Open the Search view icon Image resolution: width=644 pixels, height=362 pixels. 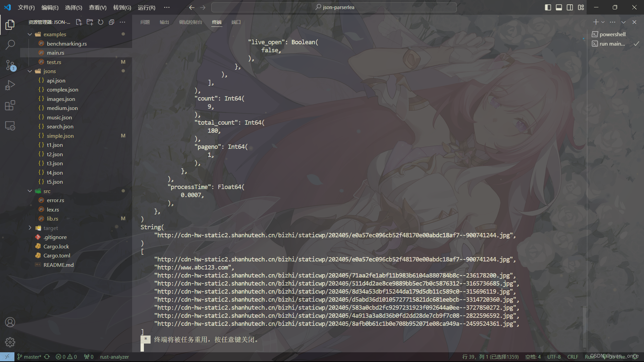click(x=10, y=45)
